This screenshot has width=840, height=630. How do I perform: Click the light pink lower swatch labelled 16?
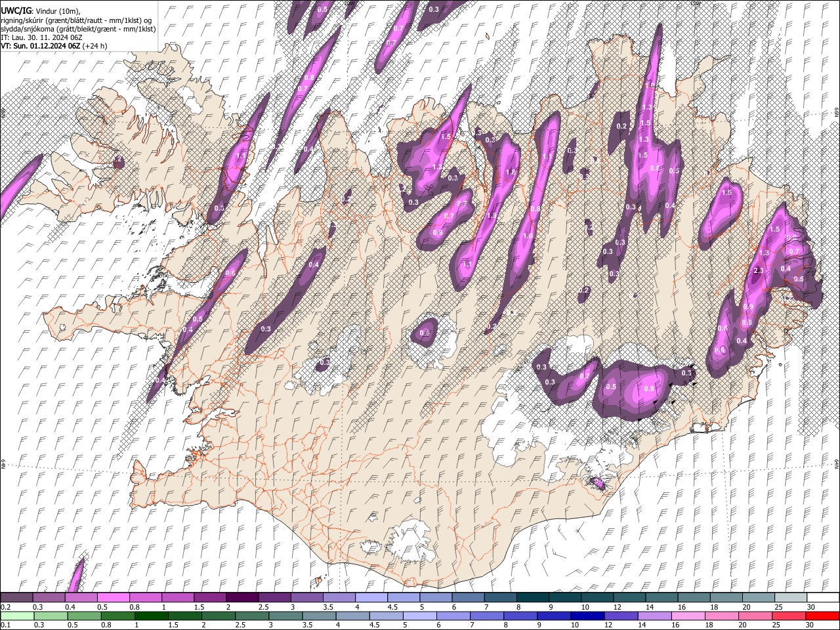coord(688,616)
